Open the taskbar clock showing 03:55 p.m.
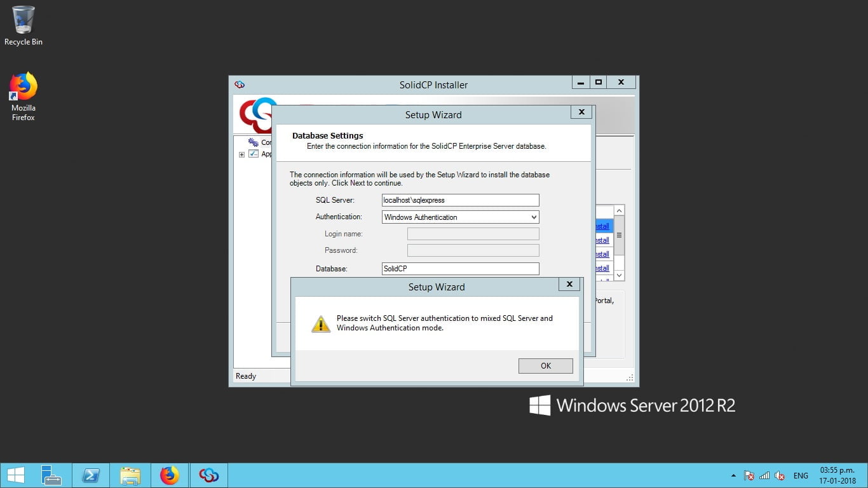The width and height of the screenshot is (868, 488). coord(837,475)
